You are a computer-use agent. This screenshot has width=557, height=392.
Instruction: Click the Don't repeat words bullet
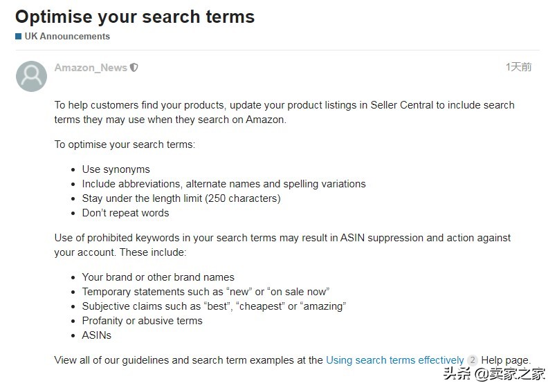pos(125,213)
